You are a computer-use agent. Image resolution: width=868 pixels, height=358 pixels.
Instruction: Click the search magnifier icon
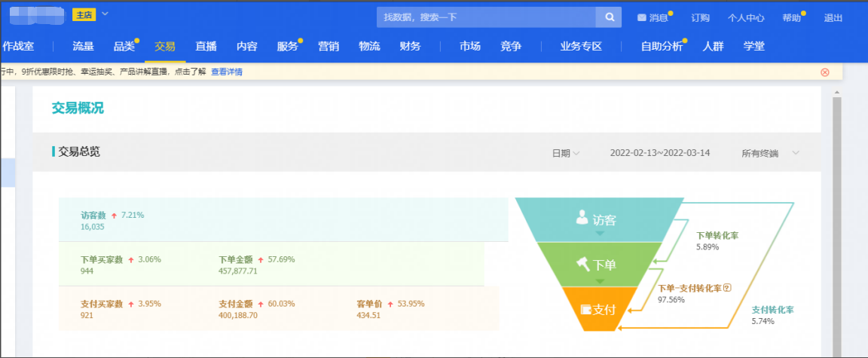[608, 17]
